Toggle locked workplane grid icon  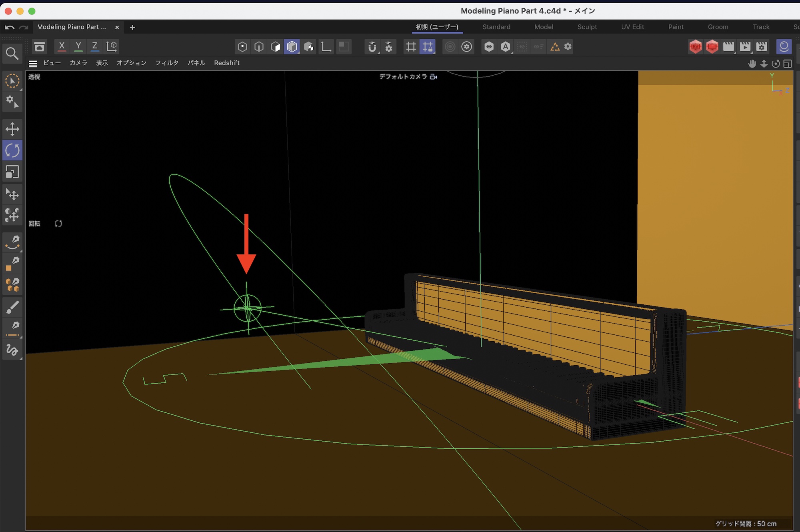(428, 47)
